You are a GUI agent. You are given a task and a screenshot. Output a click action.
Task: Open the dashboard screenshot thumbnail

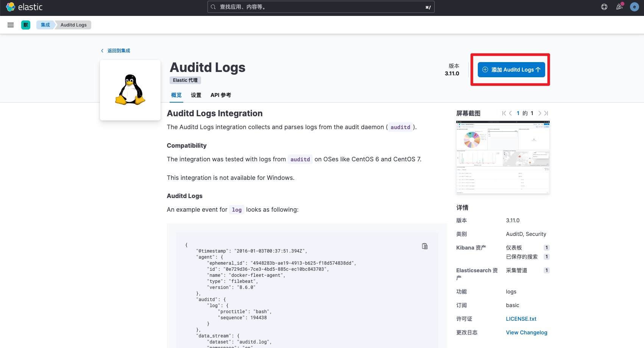(503, 158)
